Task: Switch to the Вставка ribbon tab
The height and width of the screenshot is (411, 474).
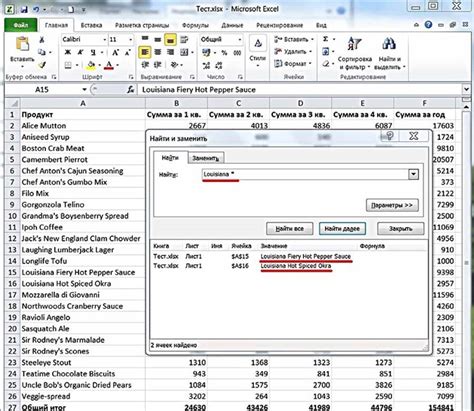Action: [91, 25]
